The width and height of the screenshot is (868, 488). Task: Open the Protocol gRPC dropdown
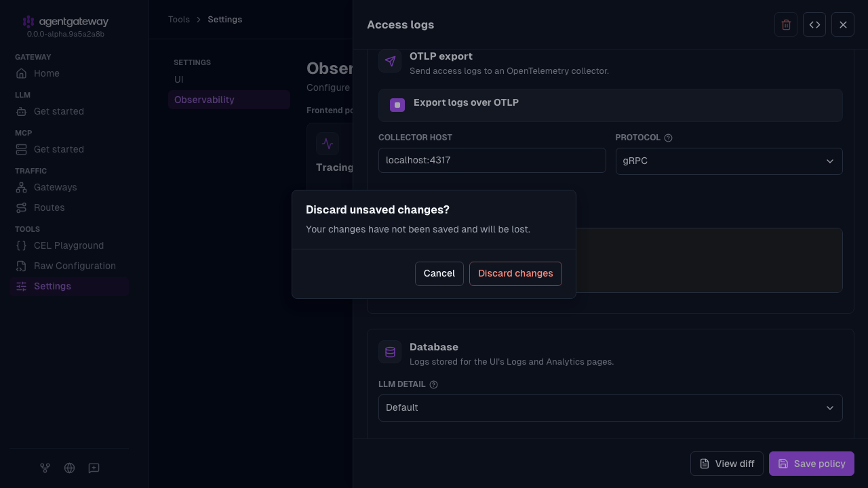(x=729, y=161)
